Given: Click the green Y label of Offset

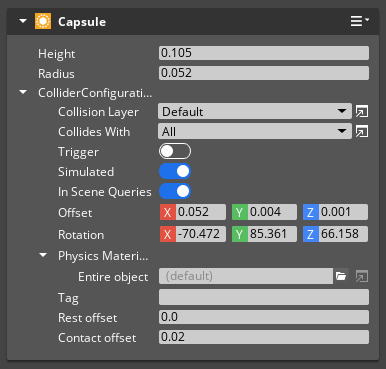Looking at the screenshot, I should (x=240, y=212).
